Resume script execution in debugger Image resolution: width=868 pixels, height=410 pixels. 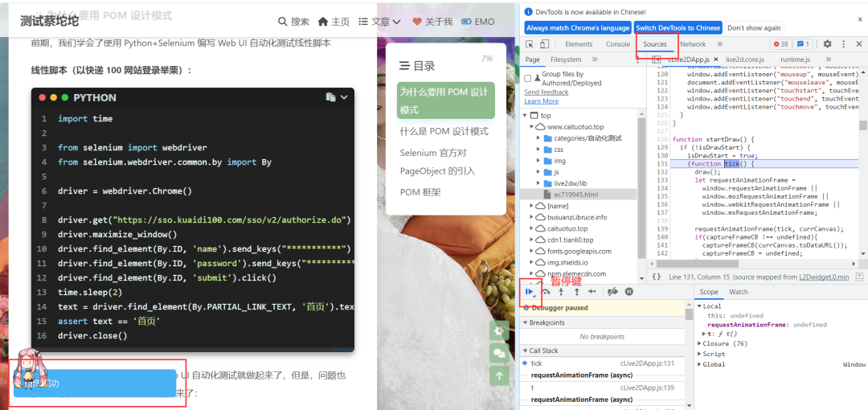530,292
